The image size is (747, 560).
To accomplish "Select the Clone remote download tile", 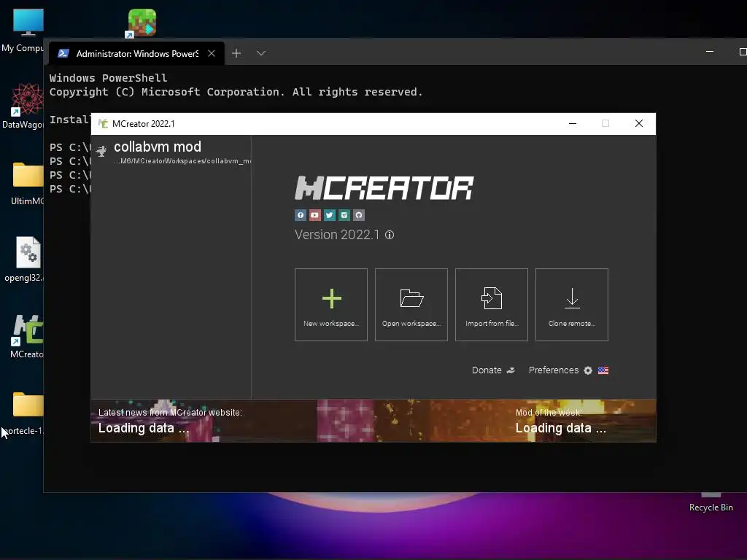I will pyautogui.click(x=572, y=305).
